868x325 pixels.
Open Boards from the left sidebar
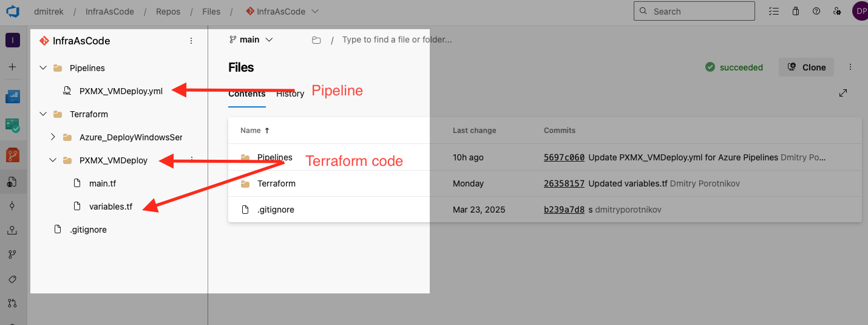tap(13, 96)
